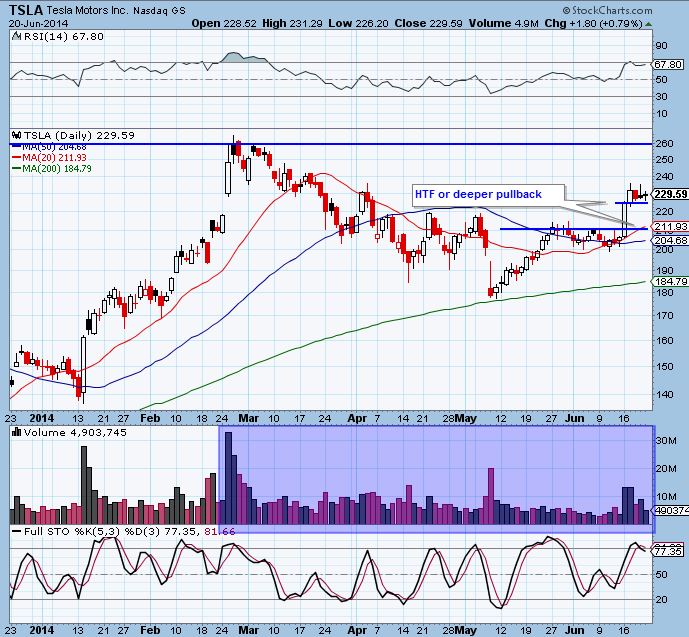This screenshot has width=689, height=637.
Task: Click the Chg +1.80 (+0.79%) value
Action: (594, 23)
